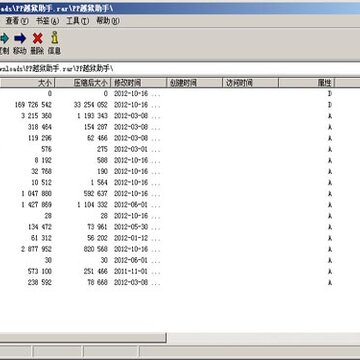Select the size value 2 877 952
Viewport: 360px width, 360px height.
pos(36,249)
